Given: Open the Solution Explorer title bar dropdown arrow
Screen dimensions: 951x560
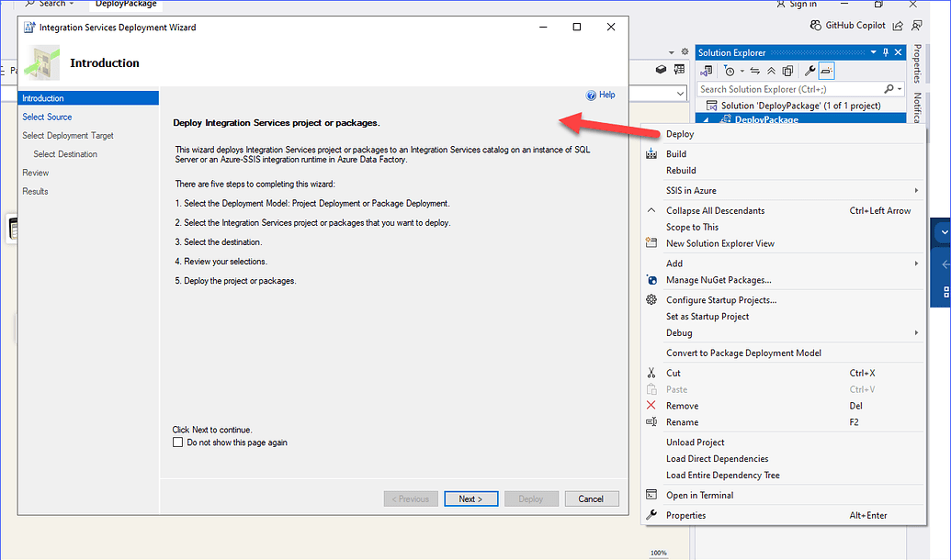Looking at the screenshot, I should (x=873, y=51).
